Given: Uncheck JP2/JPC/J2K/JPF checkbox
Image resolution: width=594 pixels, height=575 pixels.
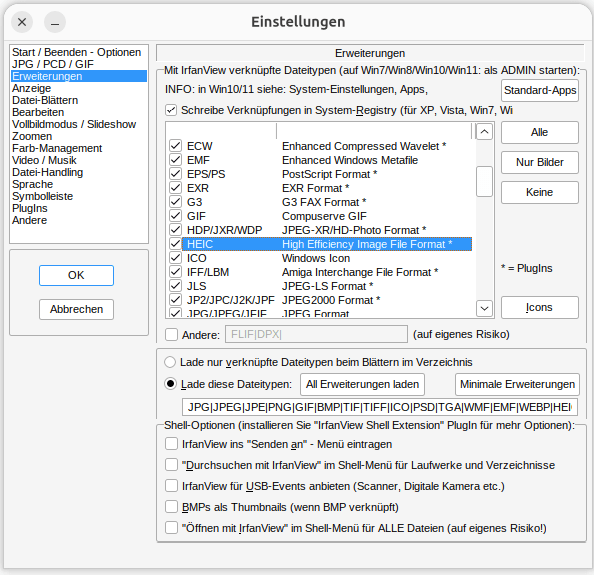Looking at the screenshot, I should [175, 300].
